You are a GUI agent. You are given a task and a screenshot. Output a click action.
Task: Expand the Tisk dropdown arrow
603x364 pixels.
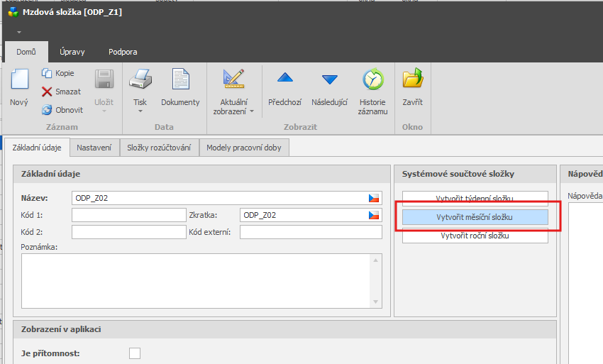pos(140,111)
